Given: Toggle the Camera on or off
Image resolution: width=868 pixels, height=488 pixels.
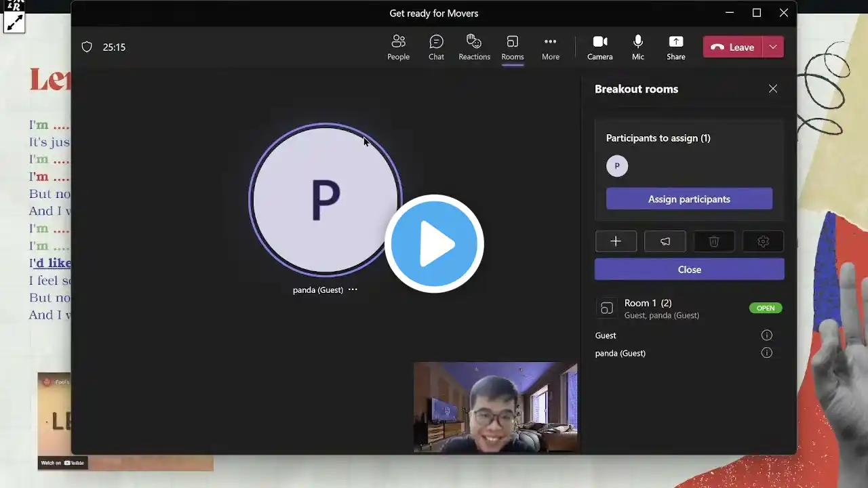Looking at the screenshot, I should coord(599,47).
